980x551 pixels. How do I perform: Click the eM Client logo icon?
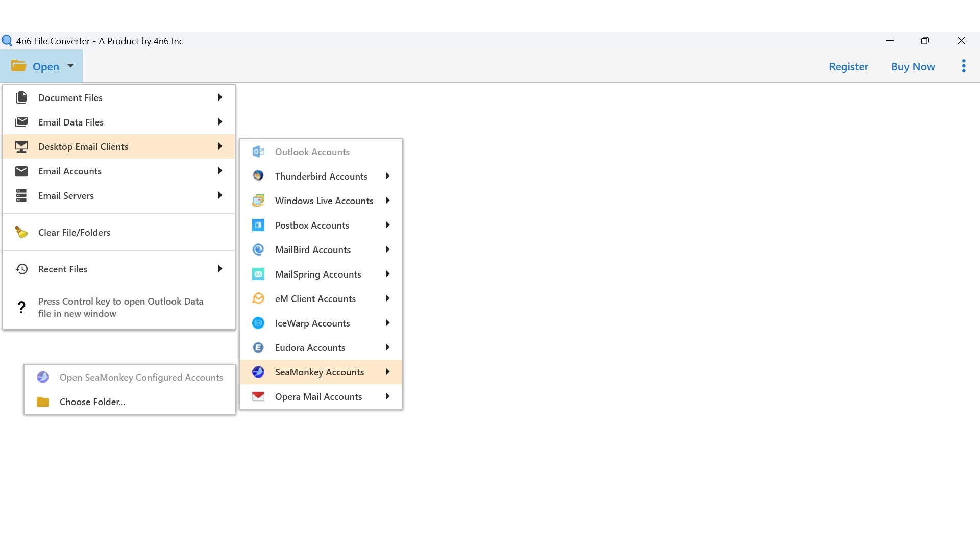[x=258, y=298]
